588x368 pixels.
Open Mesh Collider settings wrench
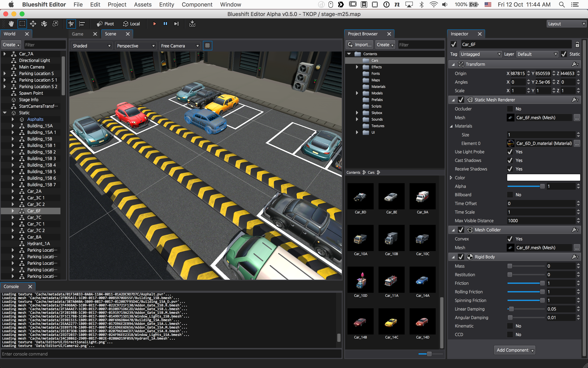pos(575,230)
